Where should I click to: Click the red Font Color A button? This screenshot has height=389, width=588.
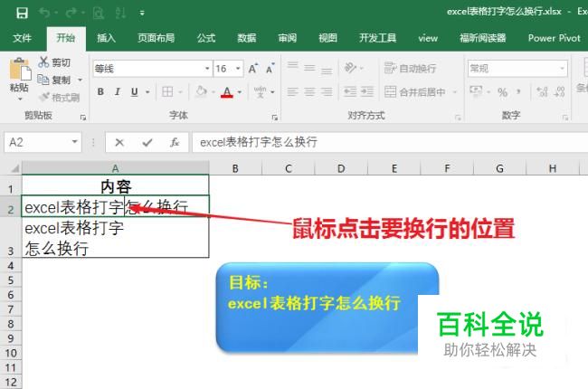(227, 92)
